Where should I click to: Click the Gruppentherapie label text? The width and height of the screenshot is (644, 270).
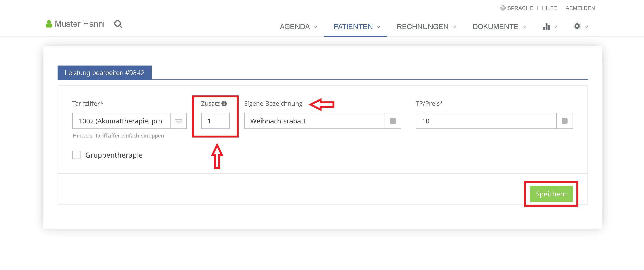click(114, 155)
